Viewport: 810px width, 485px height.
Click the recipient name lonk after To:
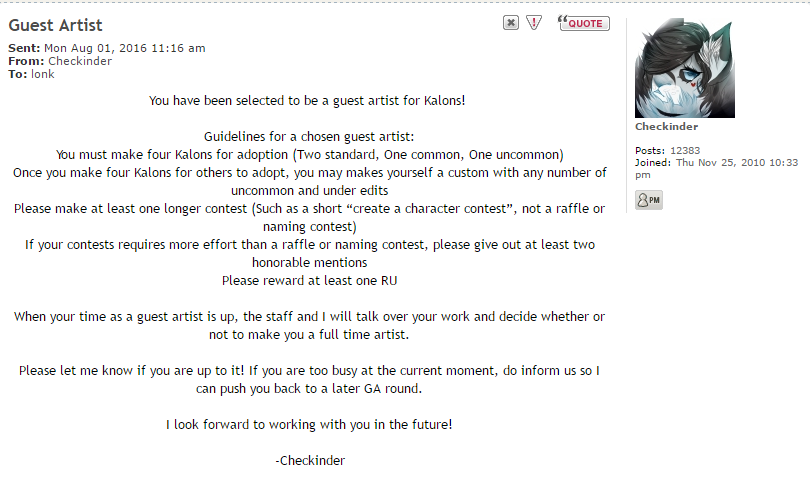click(42, 74)
